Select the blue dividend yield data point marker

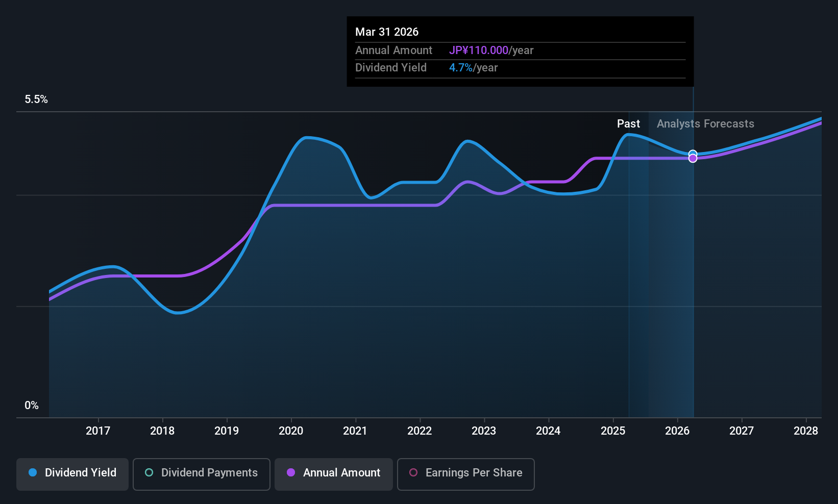point(693,154)
